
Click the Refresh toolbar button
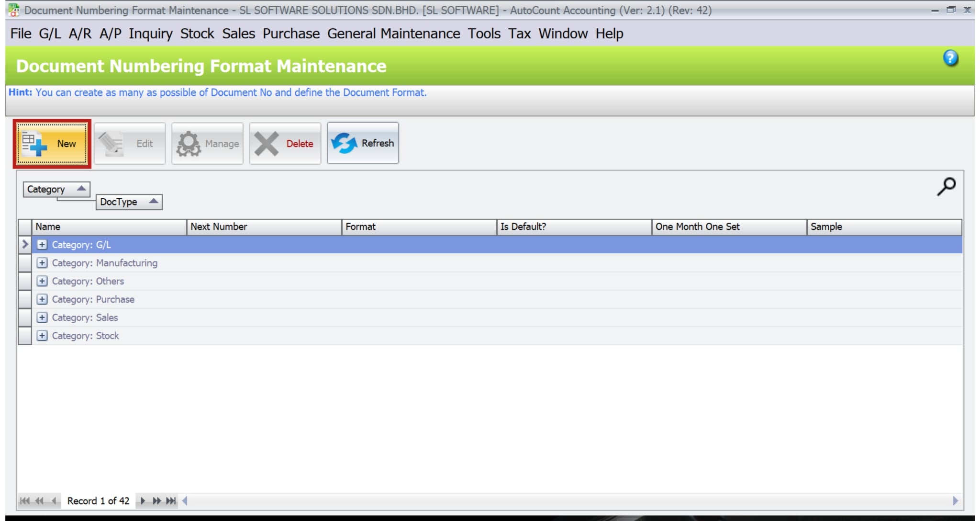coord(363,143)
